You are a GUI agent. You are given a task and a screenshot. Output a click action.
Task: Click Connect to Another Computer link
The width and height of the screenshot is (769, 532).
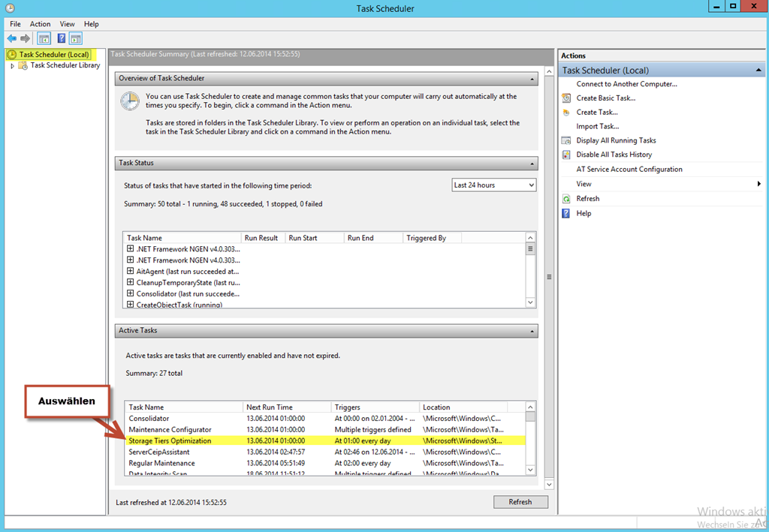[627, 84]
